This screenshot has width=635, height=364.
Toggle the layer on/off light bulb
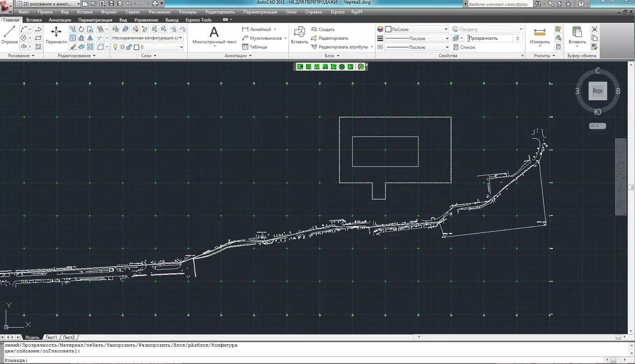[116, 47]
